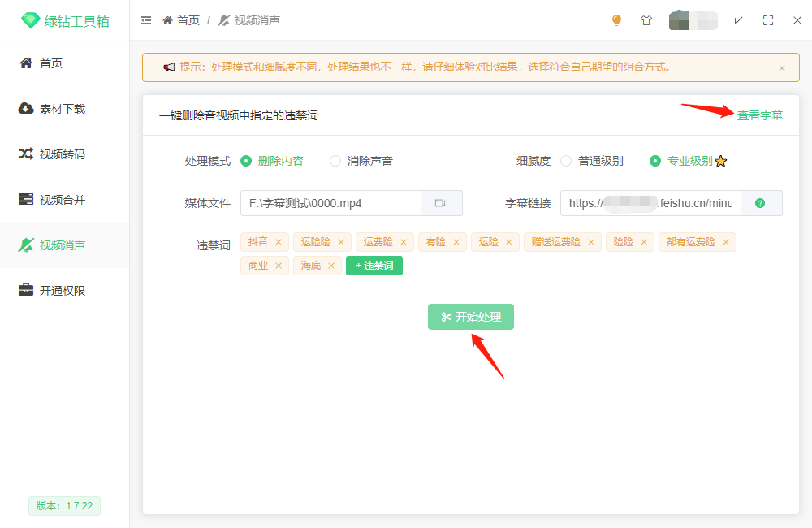
Task: Click the lightbulb tip icon
Action: click(616, 20)
